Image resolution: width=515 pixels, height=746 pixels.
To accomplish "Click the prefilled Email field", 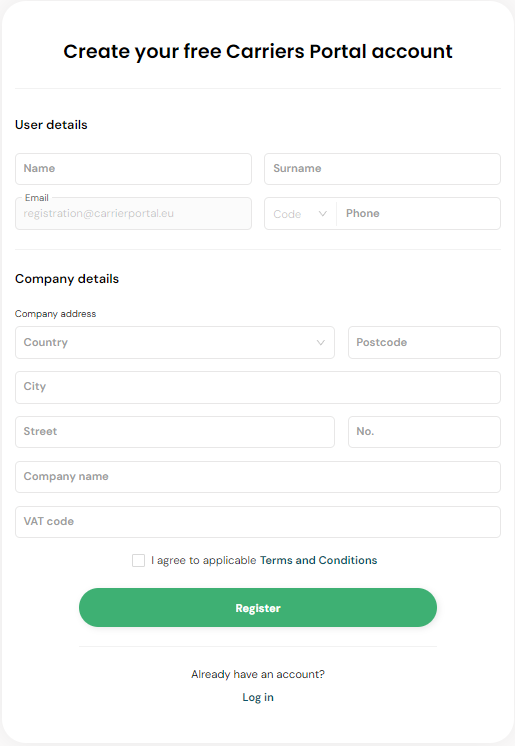I will (x=133, y=214).
